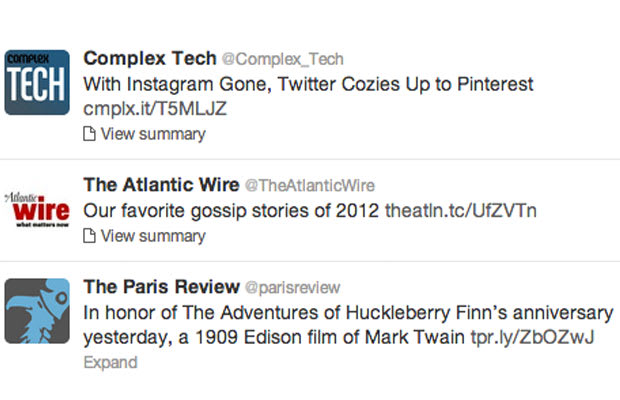The image size is (620, 400).
Task: Open The Paris Review profile name
Action: [x=161, y=287]
